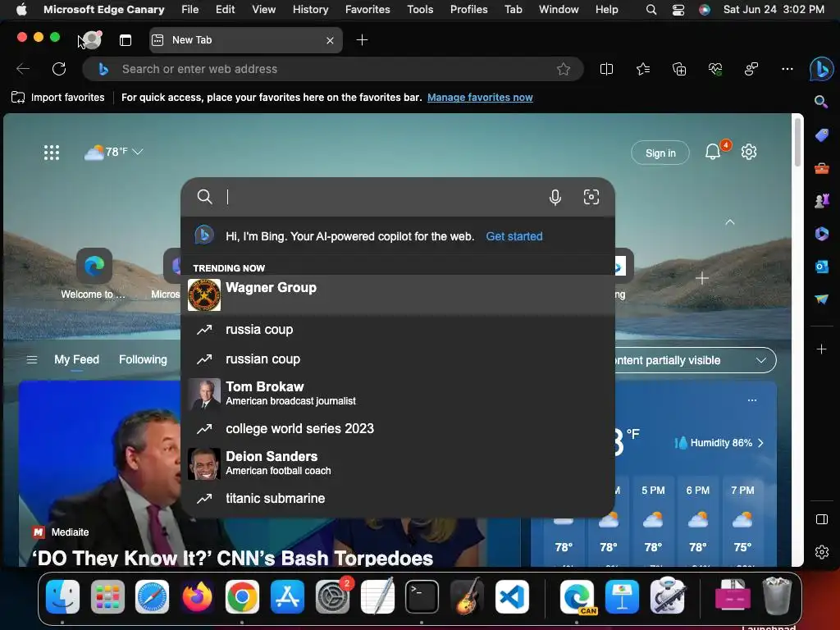
Task: Select college world series 2023 suggestion
Action: pos(398,428)
